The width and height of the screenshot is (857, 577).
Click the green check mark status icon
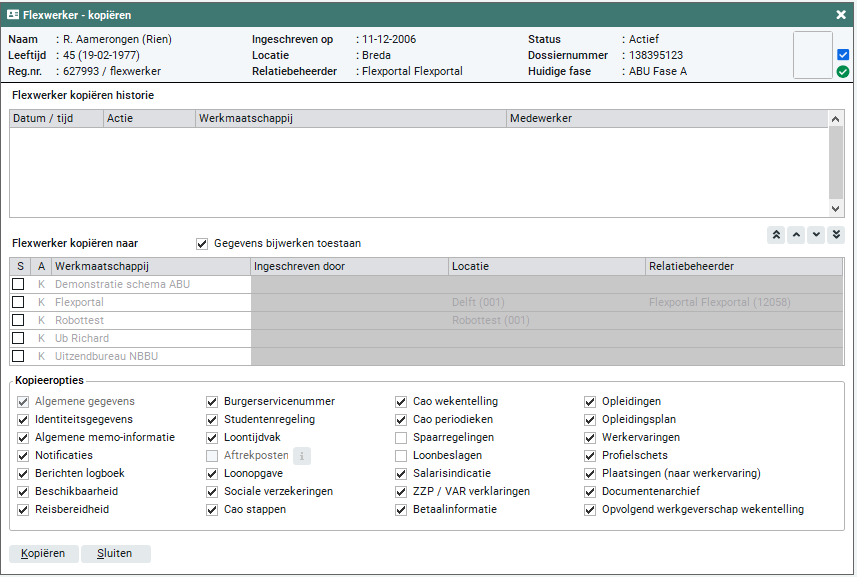coord(842,72)
